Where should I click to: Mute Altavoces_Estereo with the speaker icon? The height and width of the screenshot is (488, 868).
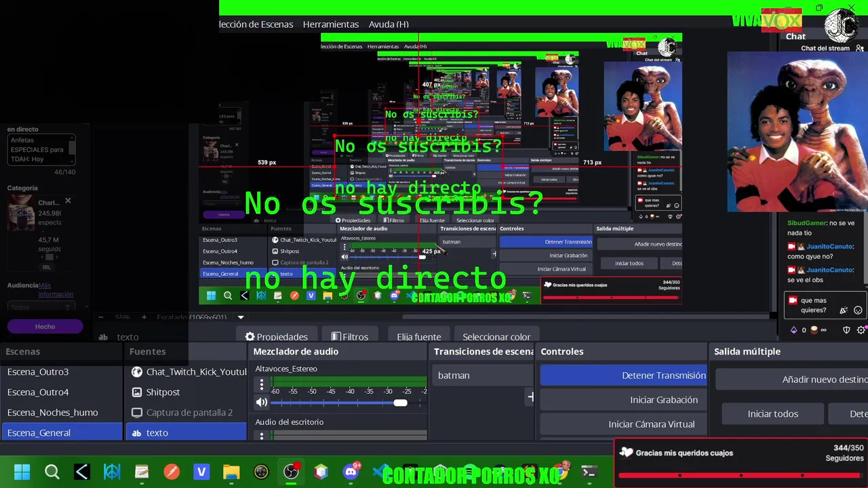click(262, 403)
